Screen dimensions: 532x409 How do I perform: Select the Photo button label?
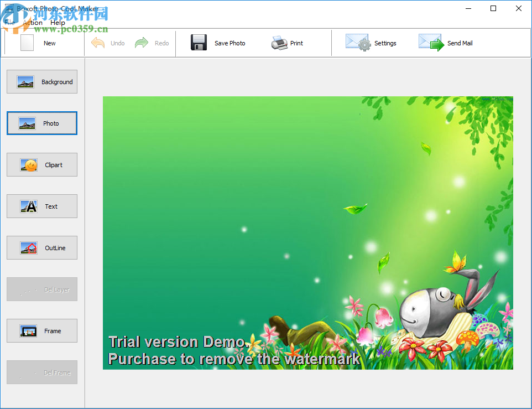click(51, 123)
